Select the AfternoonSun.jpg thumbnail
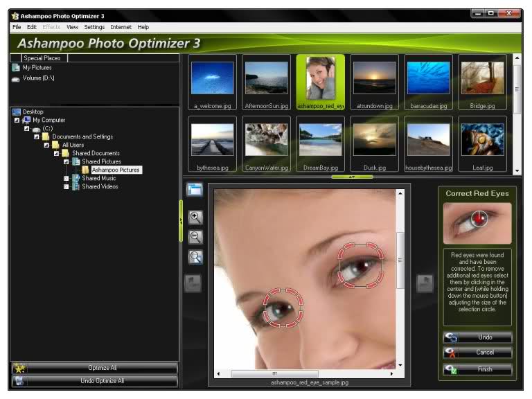Image resolution: width=532 pixels, height=399 pixels. (x=266, y=82)
